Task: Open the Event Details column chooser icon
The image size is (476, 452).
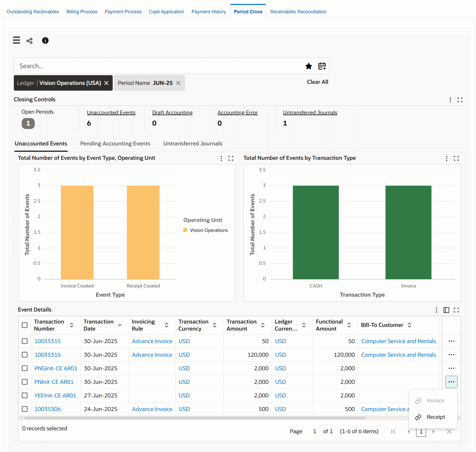Action: tap(446, 310)
